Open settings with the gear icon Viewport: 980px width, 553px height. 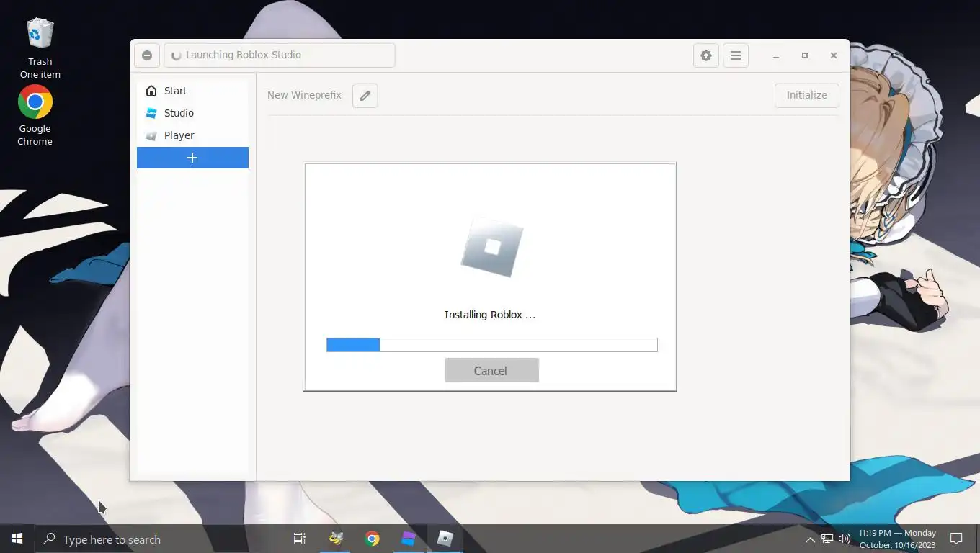pos(706,55)
